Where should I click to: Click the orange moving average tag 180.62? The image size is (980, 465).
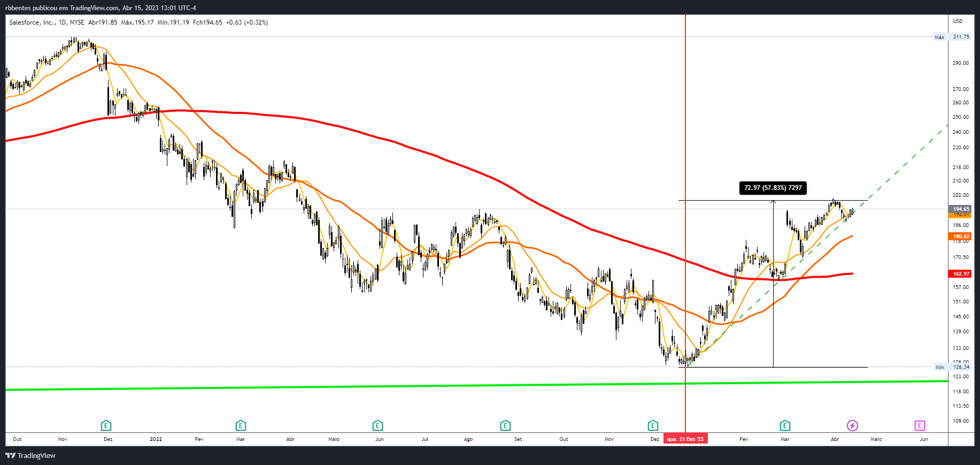(x=960, y=236)
